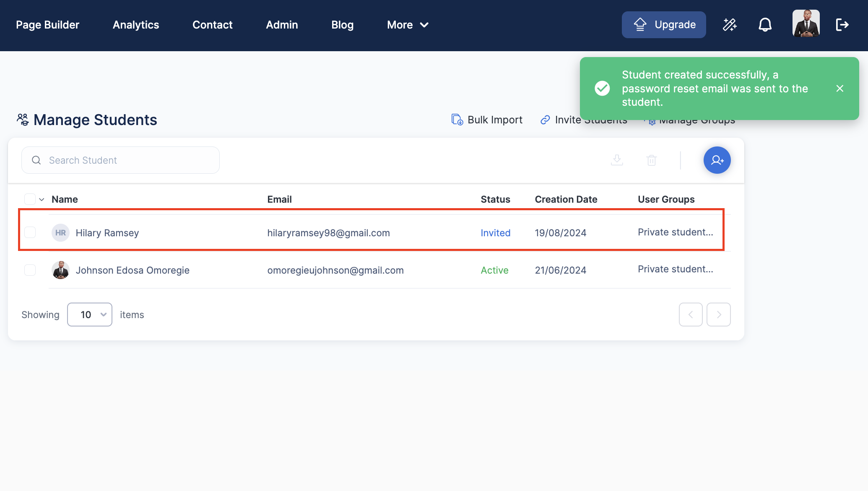Click the add student icon button
The image size is (868, 491).
[x=717, y=160]
